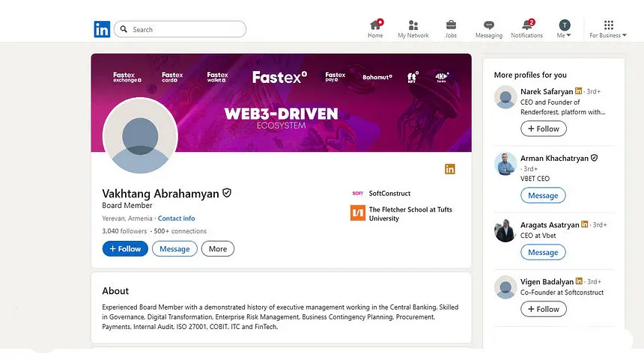This screenshot has height=362, width=644.
Task: Click the SoftConstruct logo icon
Action: (x=358, y=193)
